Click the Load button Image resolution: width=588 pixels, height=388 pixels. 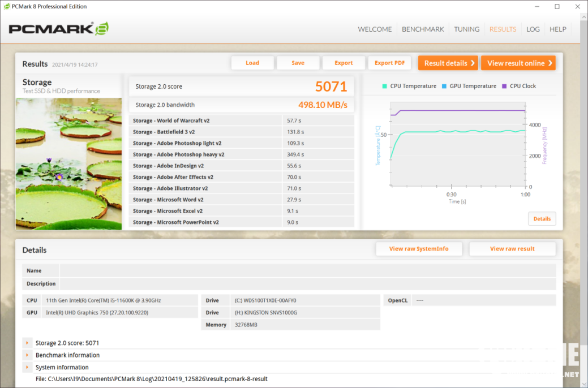(252, 63)
